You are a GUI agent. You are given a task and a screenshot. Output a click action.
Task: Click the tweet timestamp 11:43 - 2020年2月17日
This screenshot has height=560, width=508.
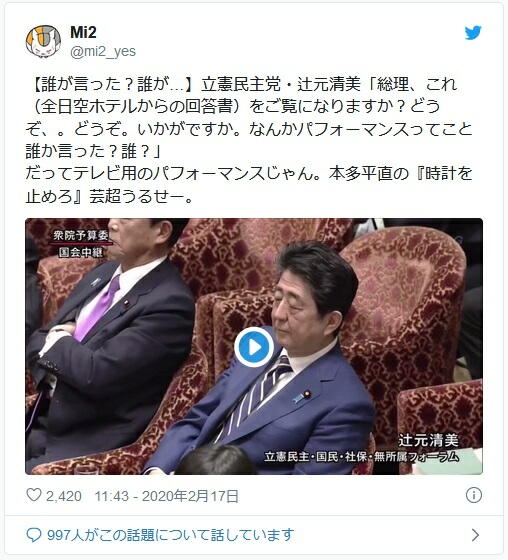(x=166, y=496)
